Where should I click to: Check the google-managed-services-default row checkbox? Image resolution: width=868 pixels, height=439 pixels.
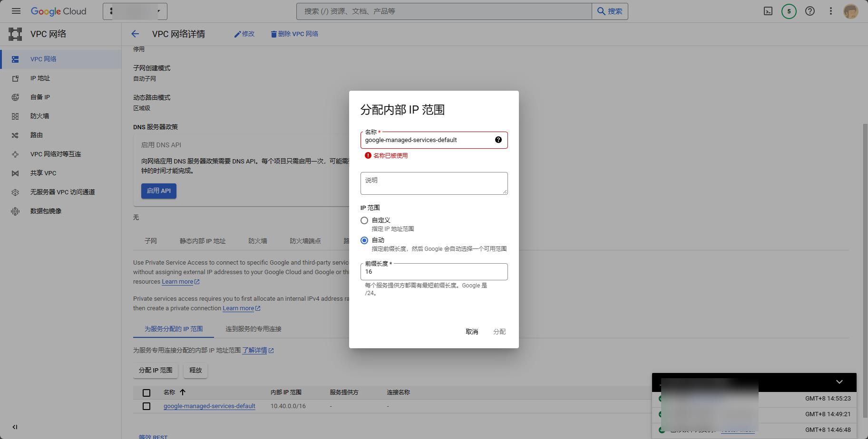point(146,406)
